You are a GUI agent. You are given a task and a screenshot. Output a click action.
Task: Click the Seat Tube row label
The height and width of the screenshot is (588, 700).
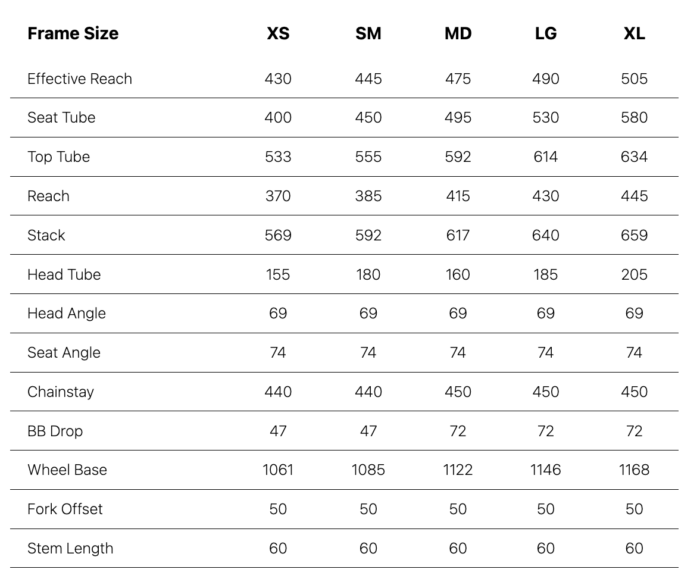[61, 117]
